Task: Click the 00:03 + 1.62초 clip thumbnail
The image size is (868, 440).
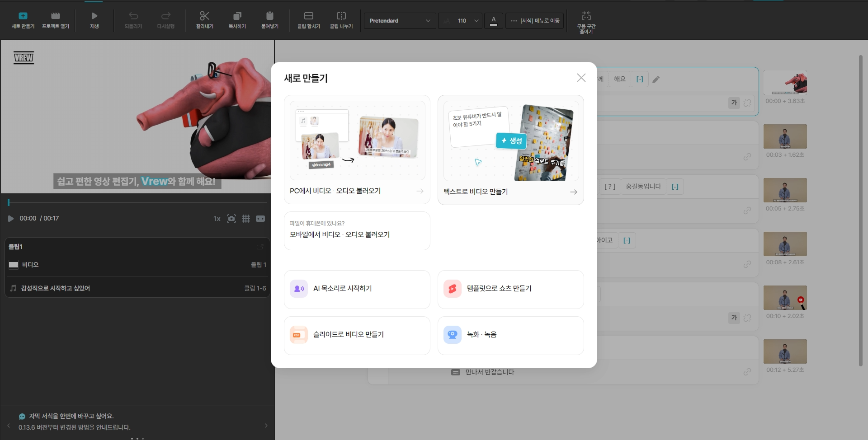Action: click(x=785, y=136)
